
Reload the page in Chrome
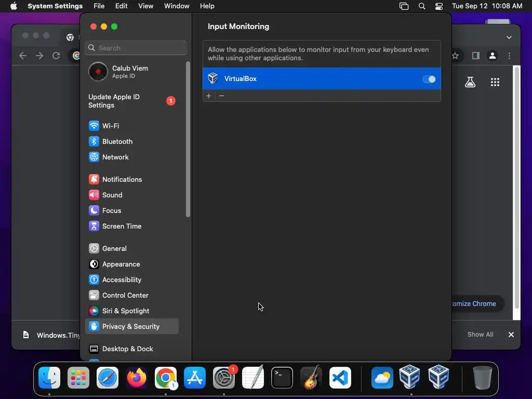pyautogui.click(x=56, y=56)
